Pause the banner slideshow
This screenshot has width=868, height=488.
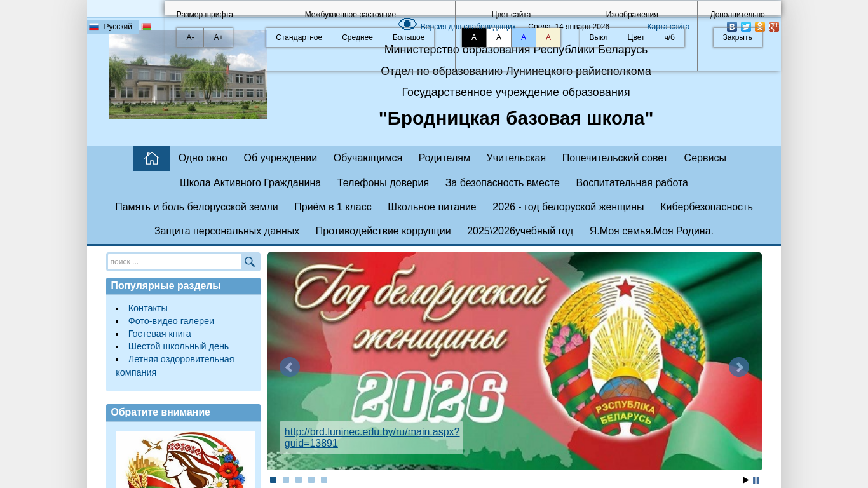tap(756, 480)
